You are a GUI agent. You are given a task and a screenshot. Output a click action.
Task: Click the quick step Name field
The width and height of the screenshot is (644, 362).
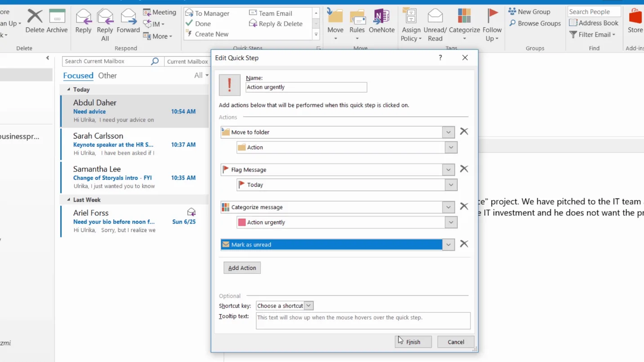point(306,87)
